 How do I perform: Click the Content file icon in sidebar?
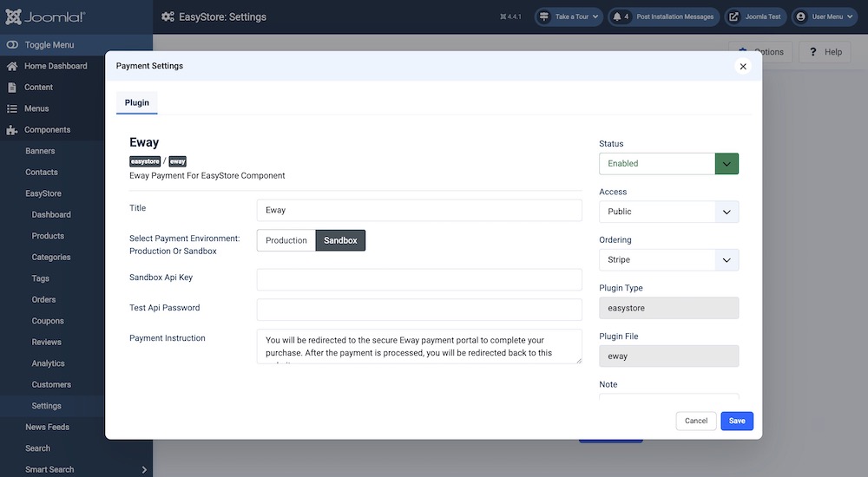point(12,88)
